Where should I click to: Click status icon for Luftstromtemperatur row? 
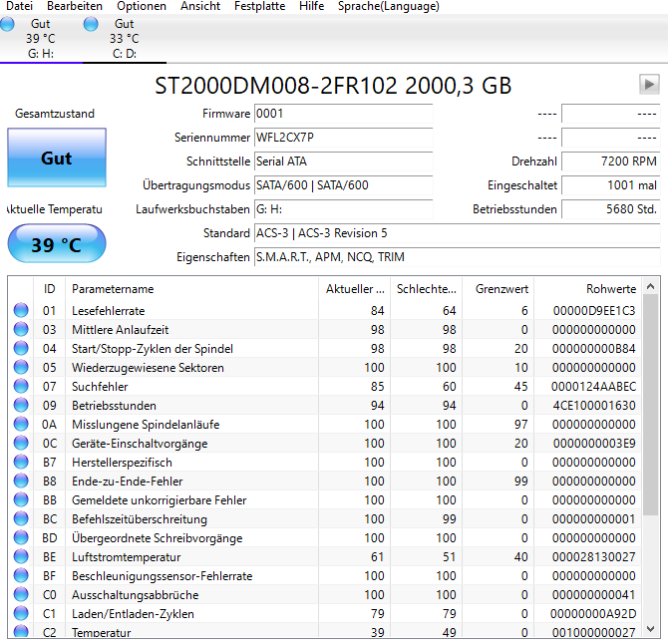coord(21,556)
